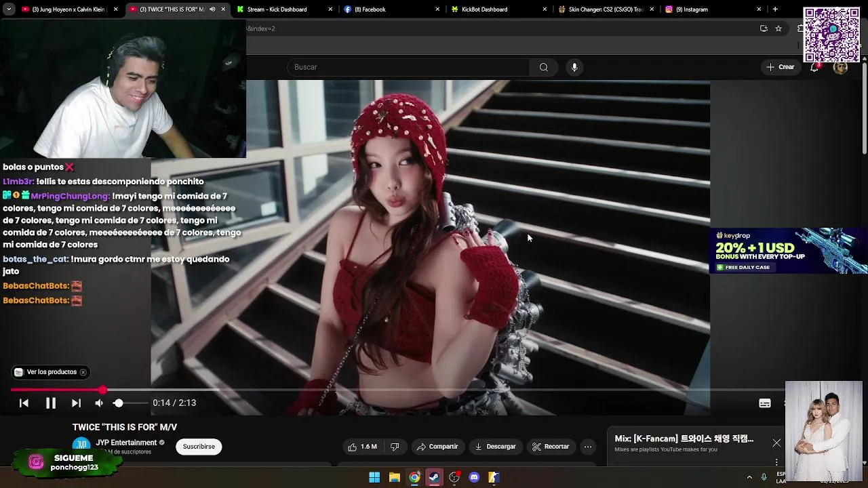Open the JYP Entertainment channel link
Image resolution: width=868 pixels, height=488 pixels.
[x=126, y=443]
